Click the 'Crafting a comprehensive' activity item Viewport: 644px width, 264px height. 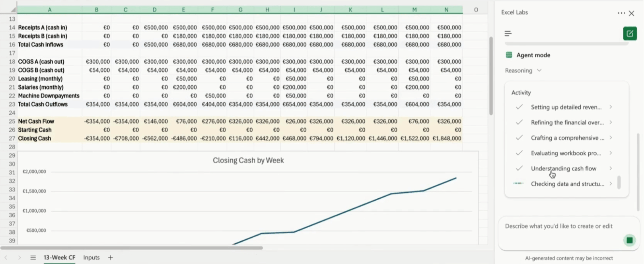point(567,138)
